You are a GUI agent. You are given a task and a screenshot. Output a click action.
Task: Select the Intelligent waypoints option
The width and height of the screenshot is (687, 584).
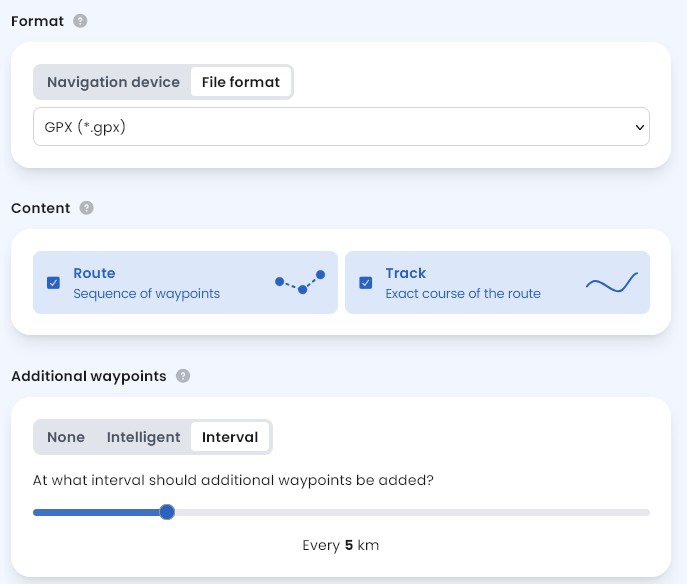coord(143,437)
